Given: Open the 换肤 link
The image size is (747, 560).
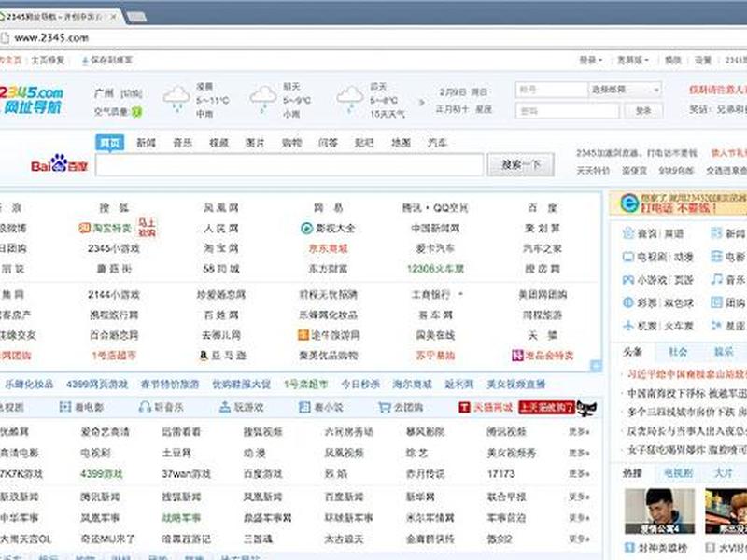Looking at the screenshot, I should [x=672, y=60].
